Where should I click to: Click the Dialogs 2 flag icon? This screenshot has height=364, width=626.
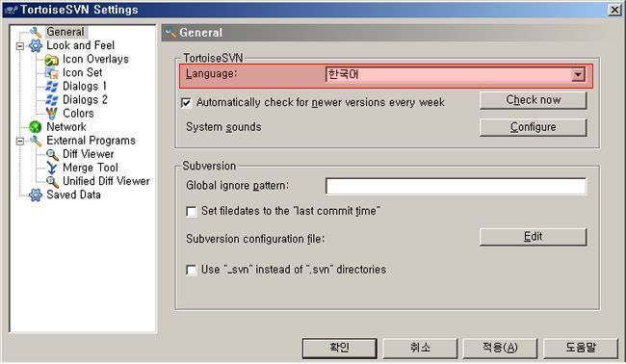tap(51, 100)
